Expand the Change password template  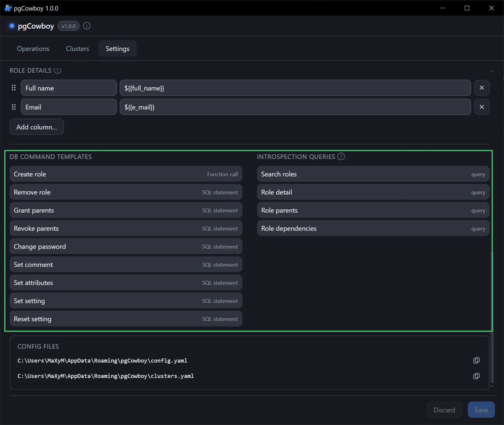click(x=126, y=246)
